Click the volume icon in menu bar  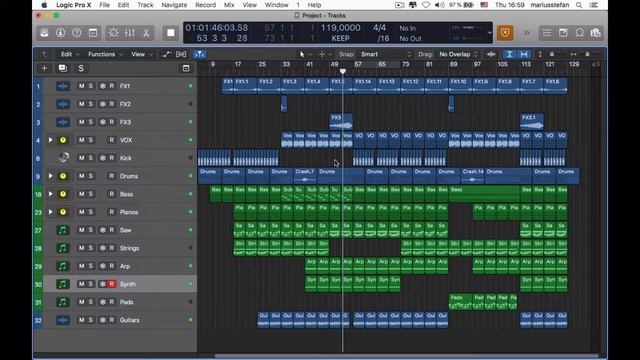[x=439, y=5]
